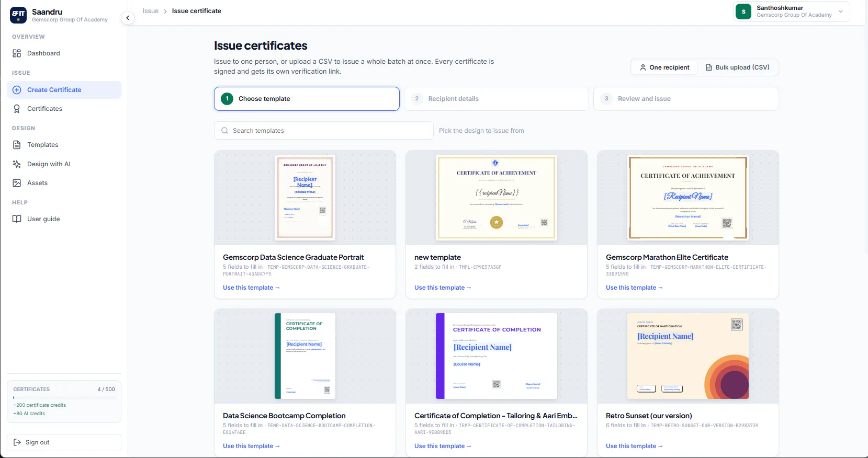Open Design with AI in the sidebar

pos(64,164)
